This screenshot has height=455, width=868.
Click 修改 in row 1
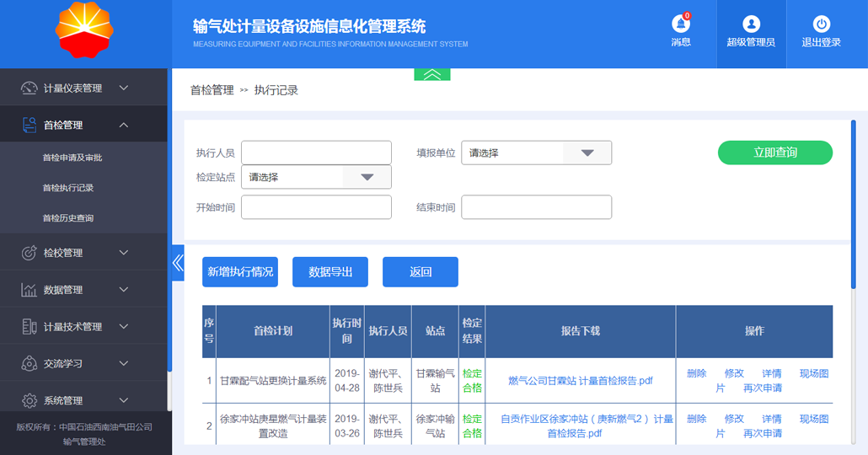point(735,373)
